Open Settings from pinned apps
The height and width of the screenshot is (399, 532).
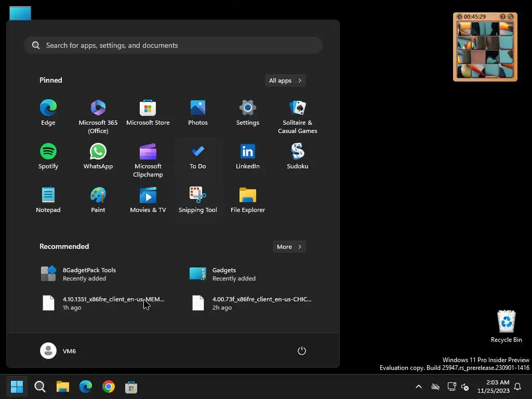tap(248, 113)
